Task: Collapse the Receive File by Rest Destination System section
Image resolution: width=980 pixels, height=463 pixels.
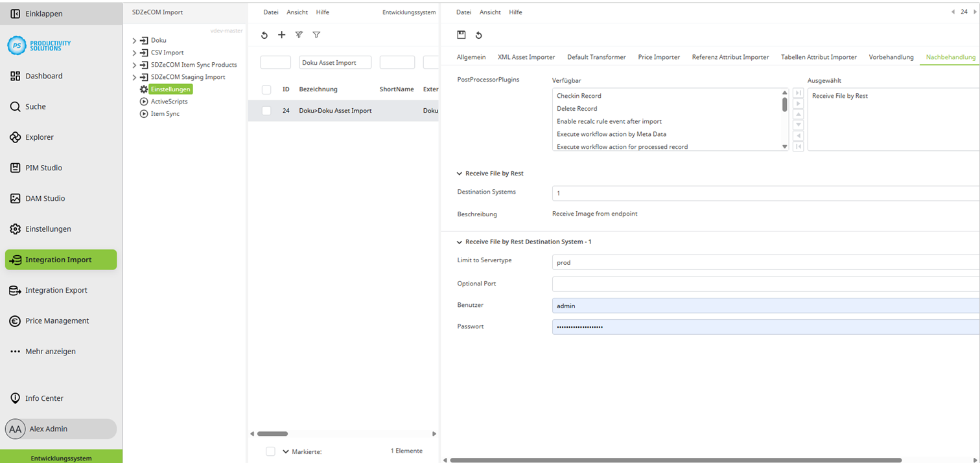Action: tap(460, 242)
